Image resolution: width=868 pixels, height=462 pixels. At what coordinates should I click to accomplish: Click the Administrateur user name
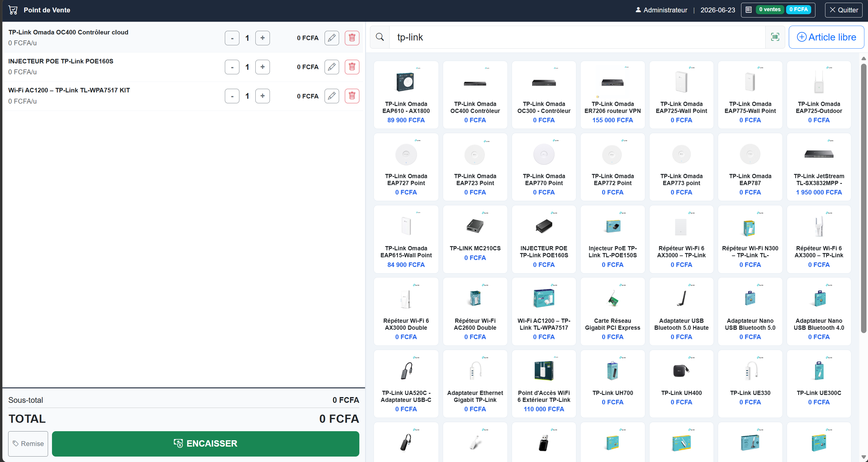[665, 10]
